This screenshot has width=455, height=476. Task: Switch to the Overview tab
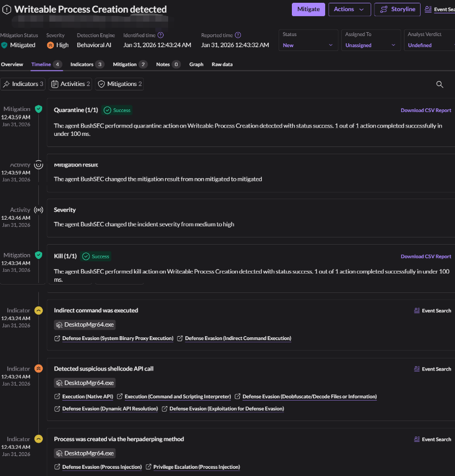[x=12, y=64]
